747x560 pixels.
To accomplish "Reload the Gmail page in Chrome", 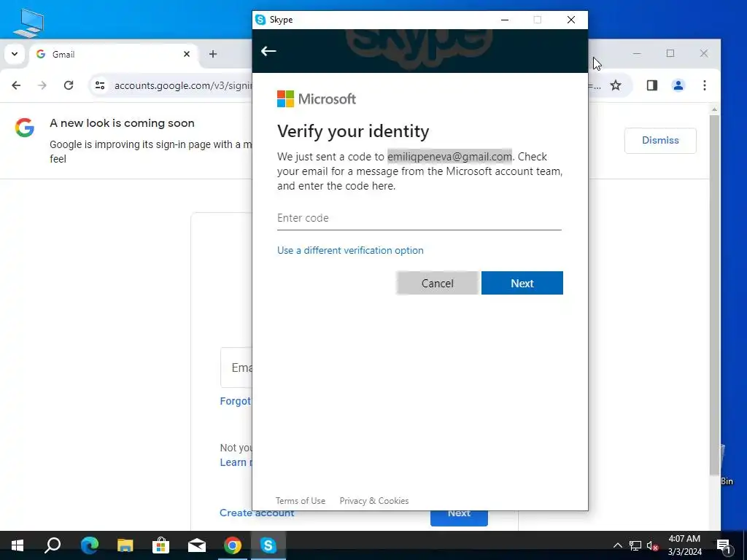I will click(x=69, y=85).
